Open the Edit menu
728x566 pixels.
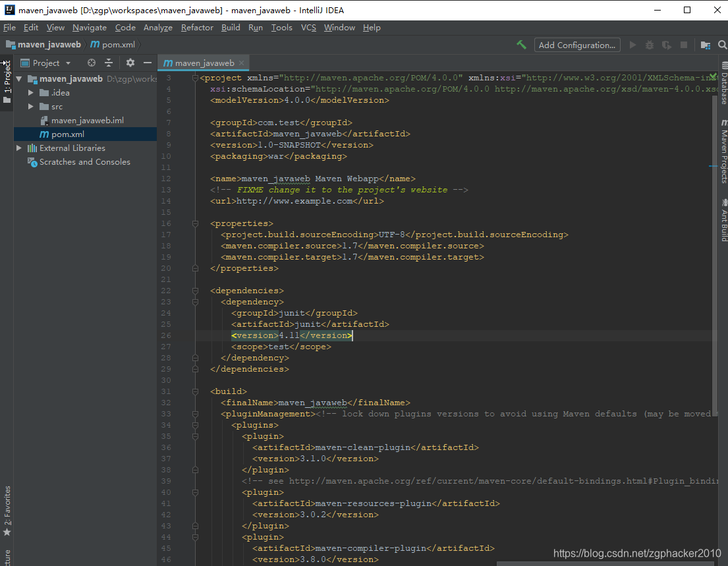[31, 28]
